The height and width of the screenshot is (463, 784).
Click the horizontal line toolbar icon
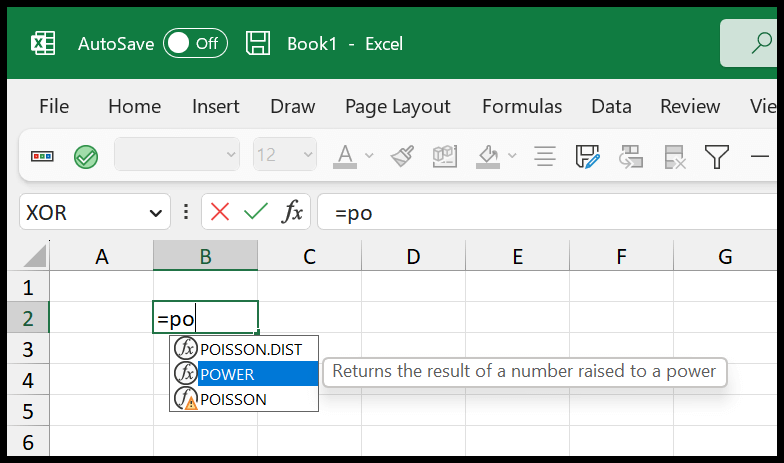click(x=760, y=156)
